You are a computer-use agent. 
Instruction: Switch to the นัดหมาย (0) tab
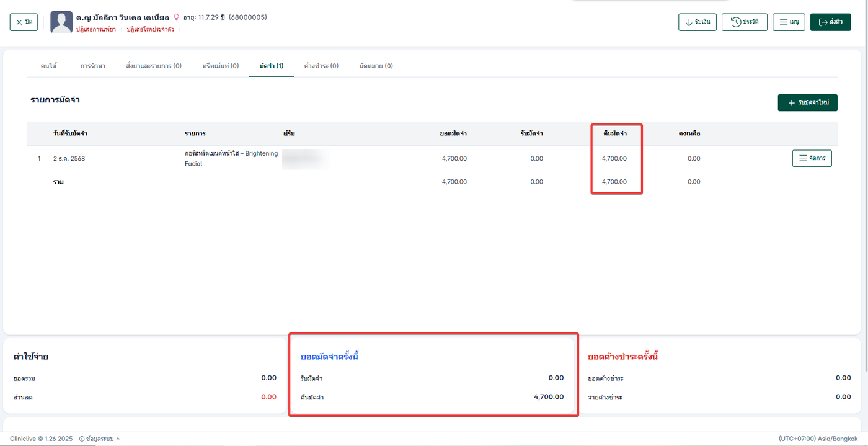click(376, 66)
